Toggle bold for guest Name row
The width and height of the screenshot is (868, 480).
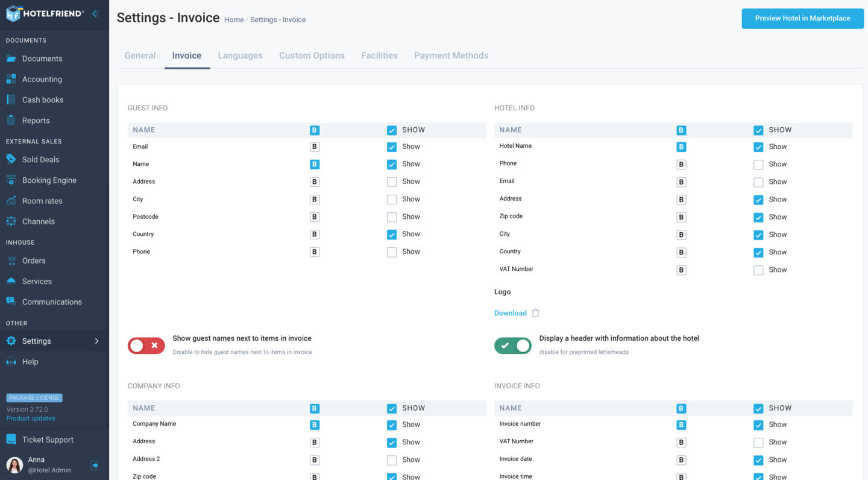point(315,164)
